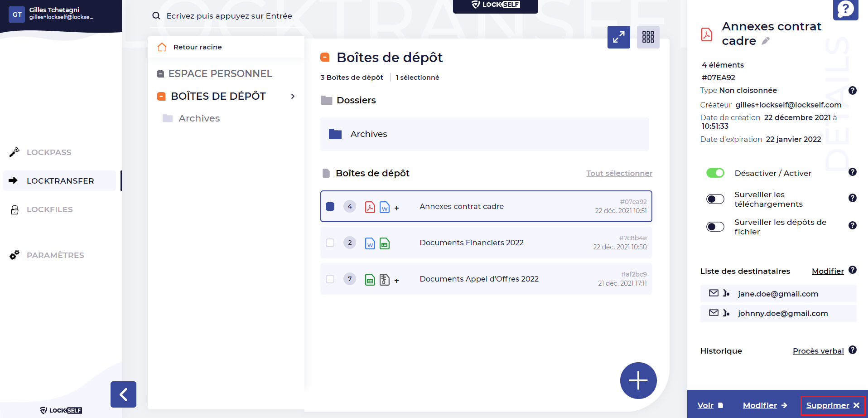Click the home icon of Retour racine
The height and width of the screenshot is (418, 868).
point(162,47)
